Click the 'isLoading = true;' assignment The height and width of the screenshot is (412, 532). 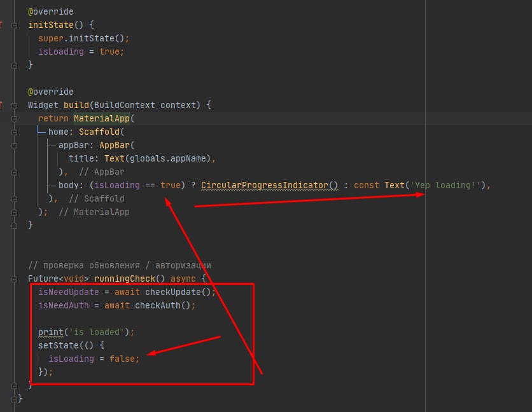point(81,52)
